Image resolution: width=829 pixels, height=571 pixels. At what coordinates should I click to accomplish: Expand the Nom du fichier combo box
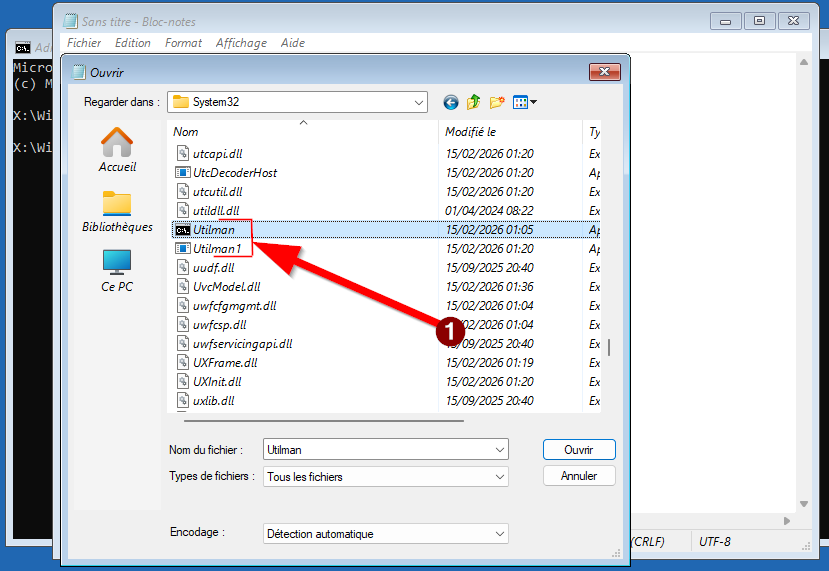[499, 450]
